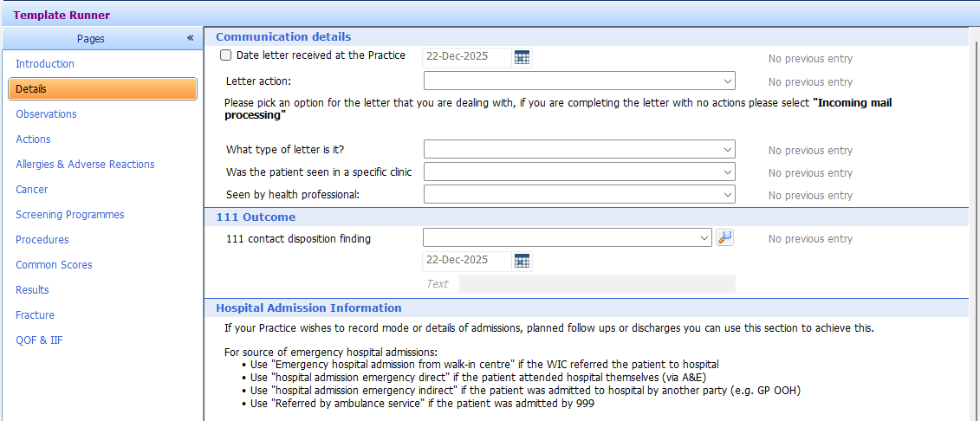Tick Date letter received at the Practice
The height and width of the screenshot is (421, 980).
pos(226,55)
